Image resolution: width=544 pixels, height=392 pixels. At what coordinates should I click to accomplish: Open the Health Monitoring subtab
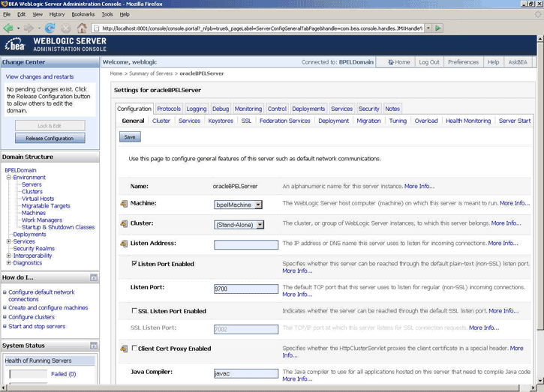click(x=468, y=121)
